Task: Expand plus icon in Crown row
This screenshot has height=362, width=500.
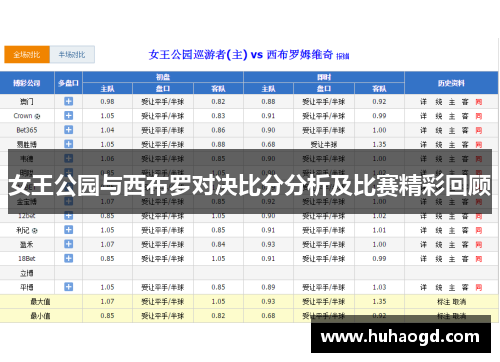Action: 68,116
